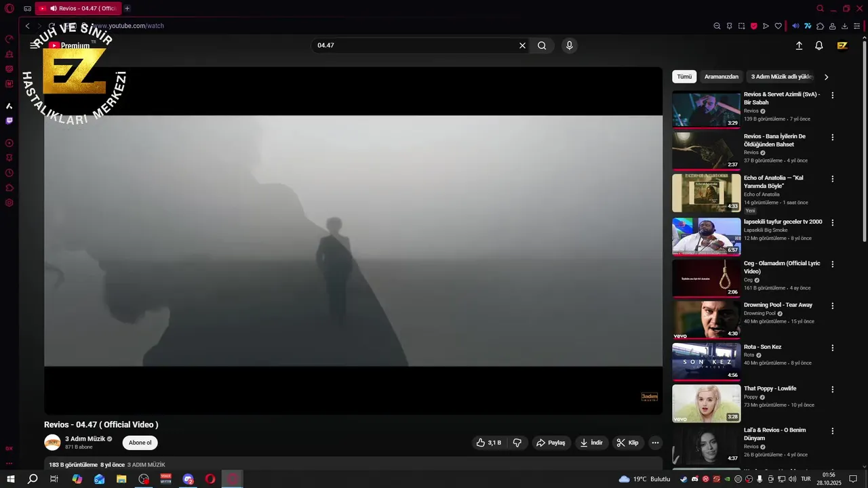This screenshot has height=488, width=868.
Task: Click the Revios - 04.47 browser tab
Action: point(77,8)
